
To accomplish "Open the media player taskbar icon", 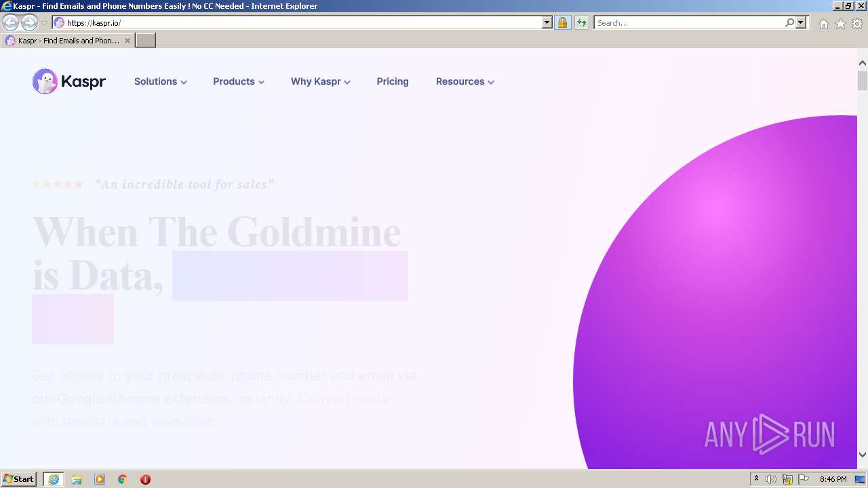I will [x=100, y=479].
